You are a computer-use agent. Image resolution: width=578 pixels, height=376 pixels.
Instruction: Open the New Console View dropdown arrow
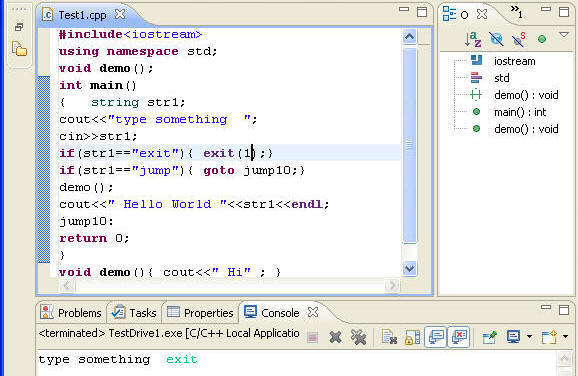(565, 336)
